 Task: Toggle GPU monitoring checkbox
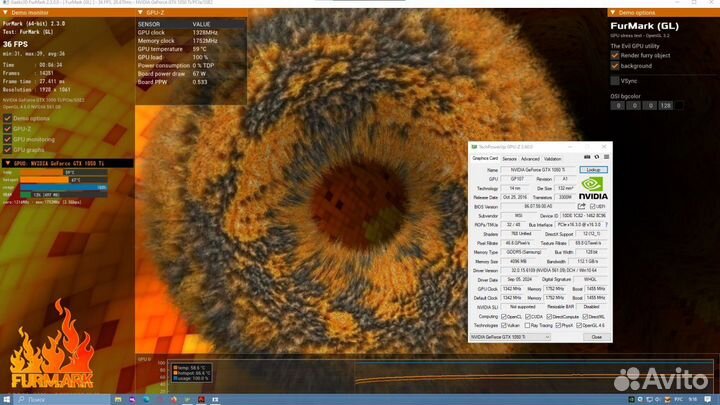7,139
